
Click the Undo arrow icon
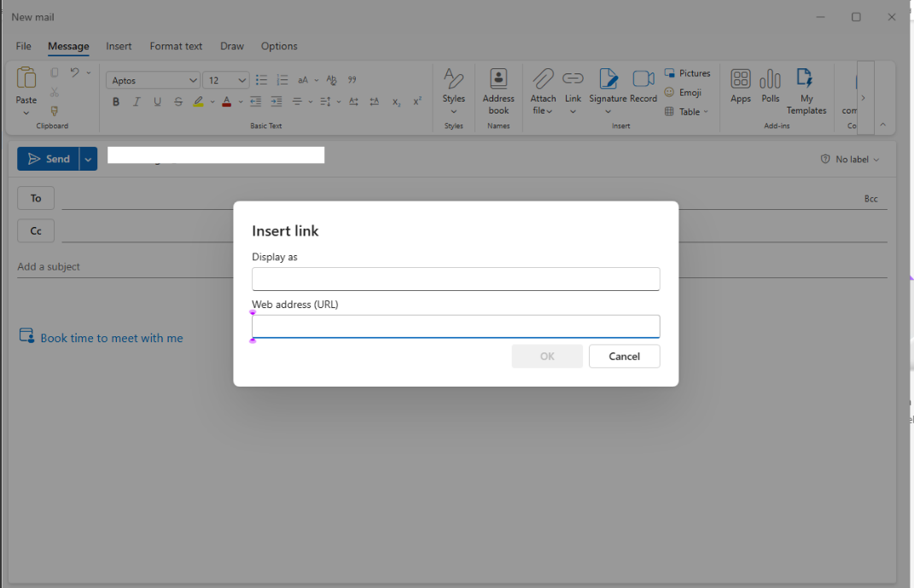coord(74,73)
